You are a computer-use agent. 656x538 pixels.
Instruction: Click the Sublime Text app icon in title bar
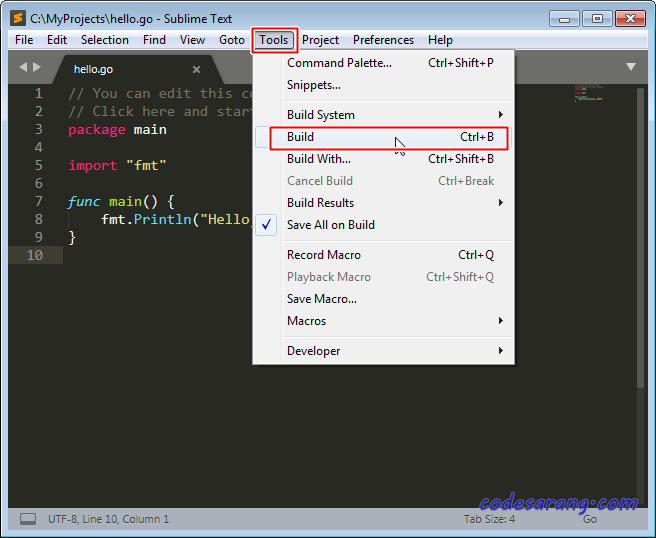[18, 18]
